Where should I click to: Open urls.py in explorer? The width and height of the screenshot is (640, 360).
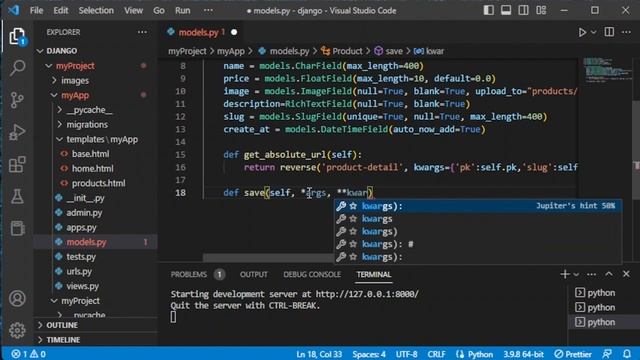(x=79, y=271)
